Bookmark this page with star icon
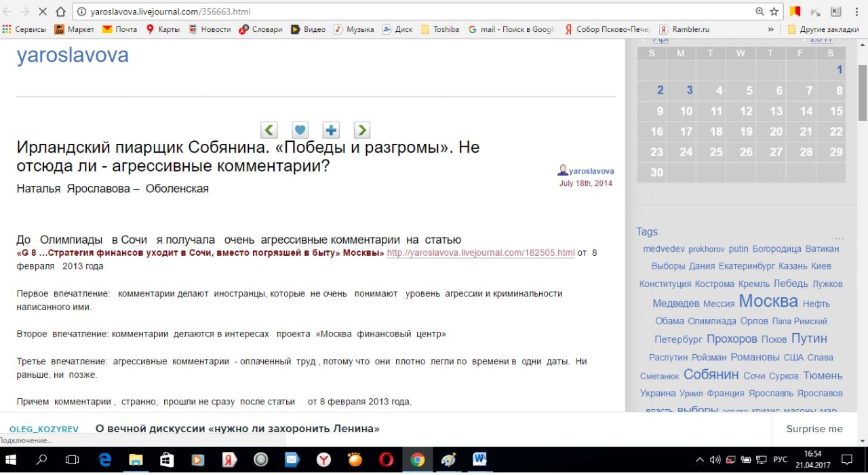 (774, 12)
